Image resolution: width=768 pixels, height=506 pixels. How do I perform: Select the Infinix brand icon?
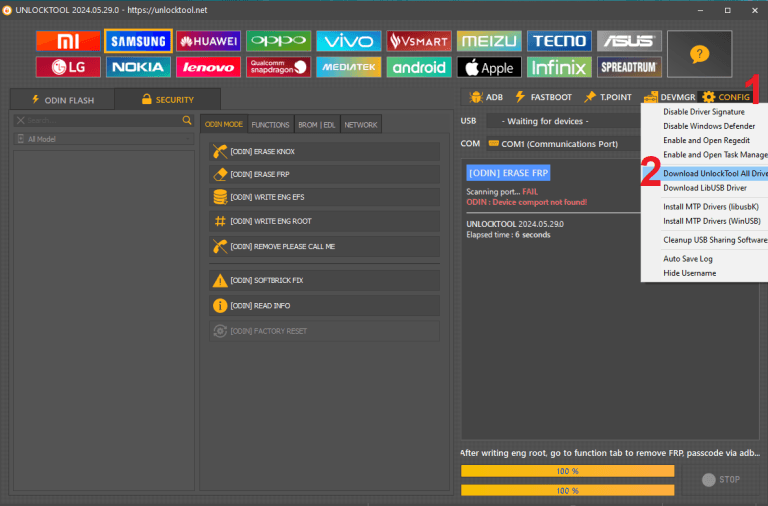point(558,68)
